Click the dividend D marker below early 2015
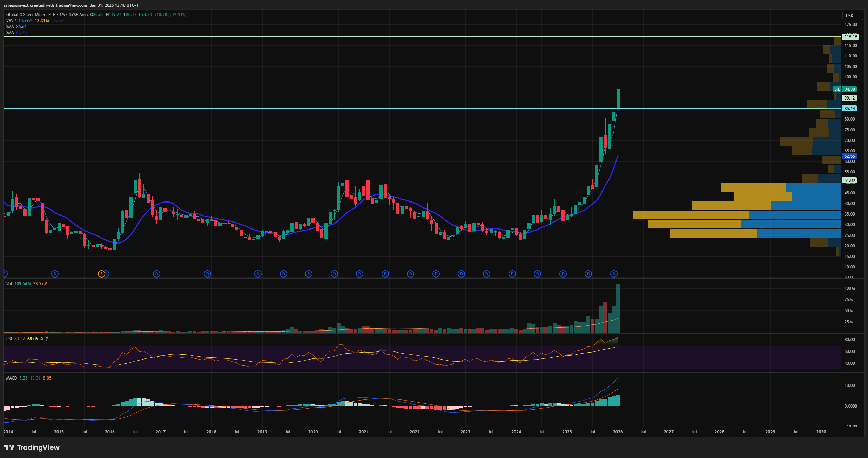Viewport: 868px width, 458px height. click(55, 274)
